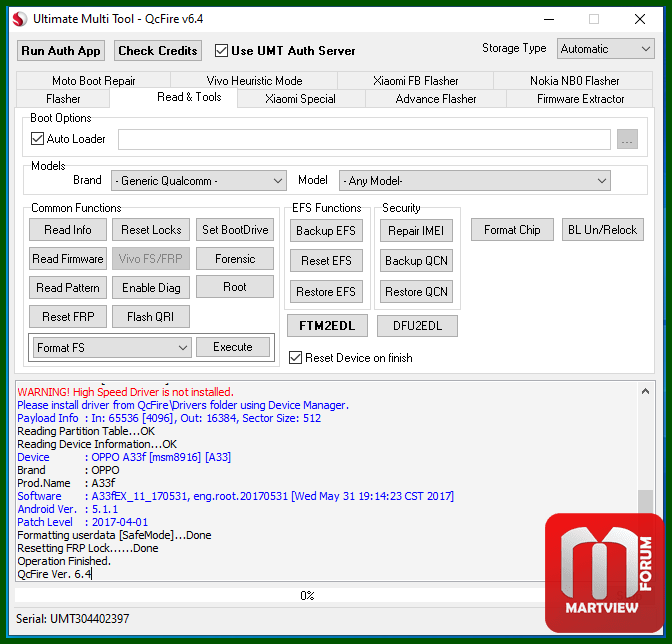672x644 pixels.
Task: Click the Backup EFS button
Action: tap(326, 231)
